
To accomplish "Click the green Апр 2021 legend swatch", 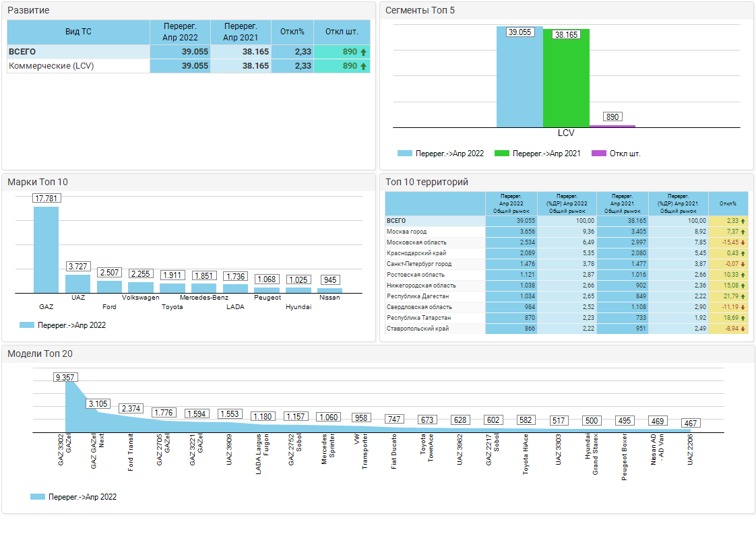I will coord(501,154).
